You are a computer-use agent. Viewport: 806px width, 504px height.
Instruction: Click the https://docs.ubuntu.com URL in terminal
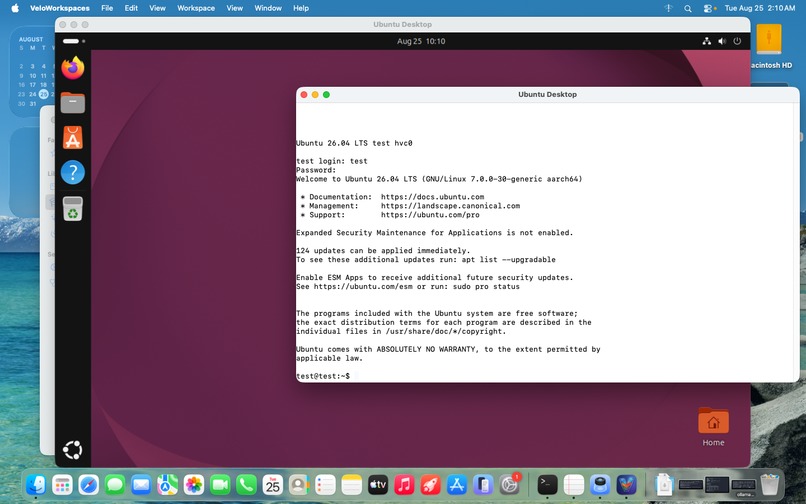click(x=432, y=197)
